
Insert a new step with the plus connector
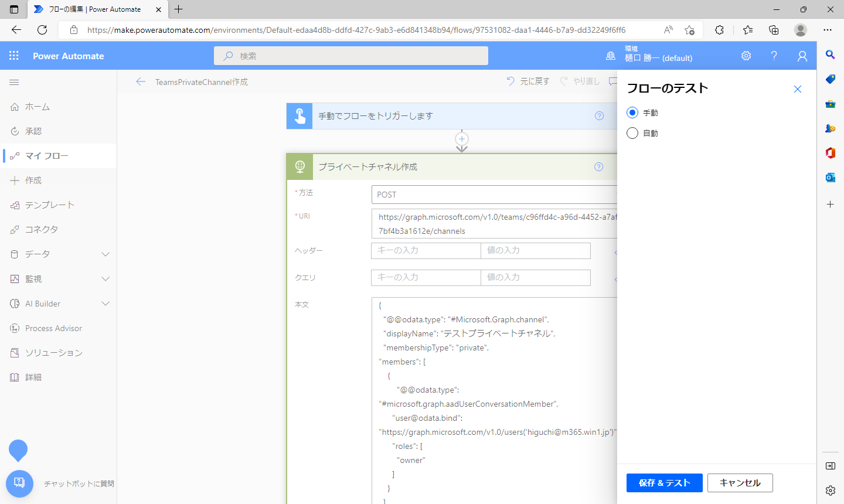462,139
